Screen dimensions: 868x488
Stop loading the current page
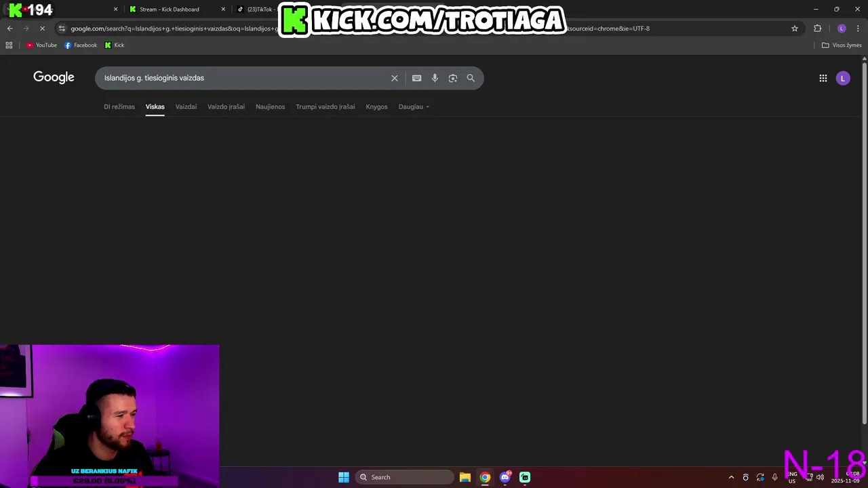[x=42, y=28]
